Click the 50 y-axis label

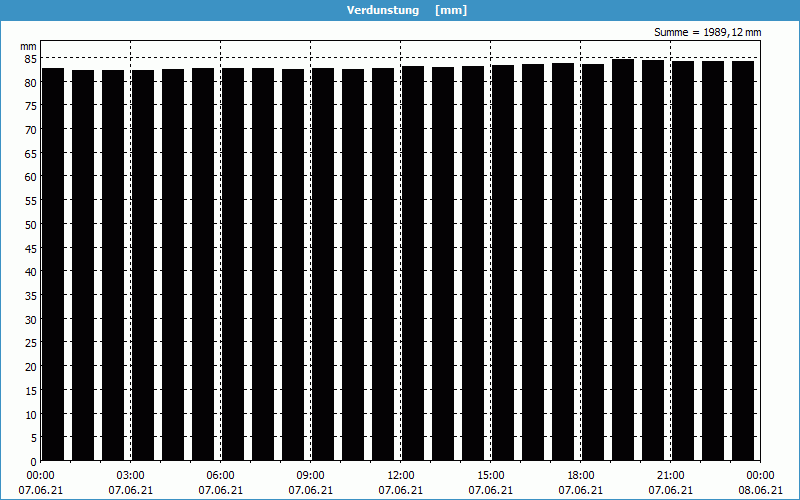(31, 224)
